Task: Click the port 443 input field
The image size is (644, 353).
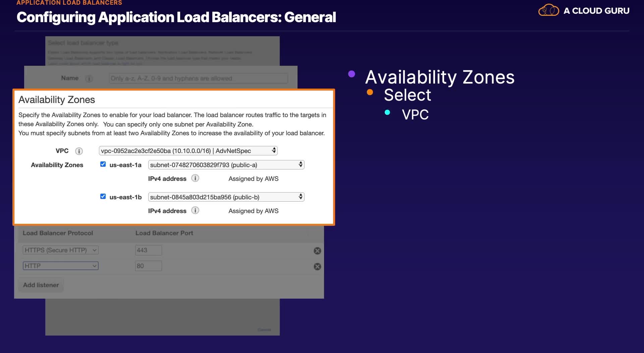Action: coord(148,250)
